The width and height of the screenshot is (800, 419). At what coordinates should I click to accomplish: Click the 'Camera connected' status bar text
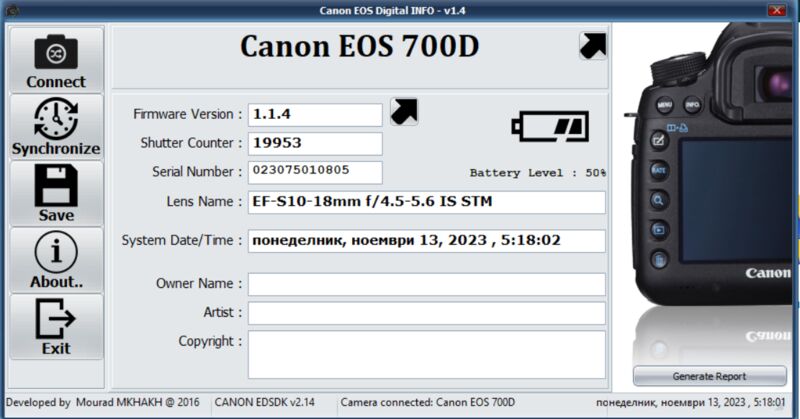428,403
